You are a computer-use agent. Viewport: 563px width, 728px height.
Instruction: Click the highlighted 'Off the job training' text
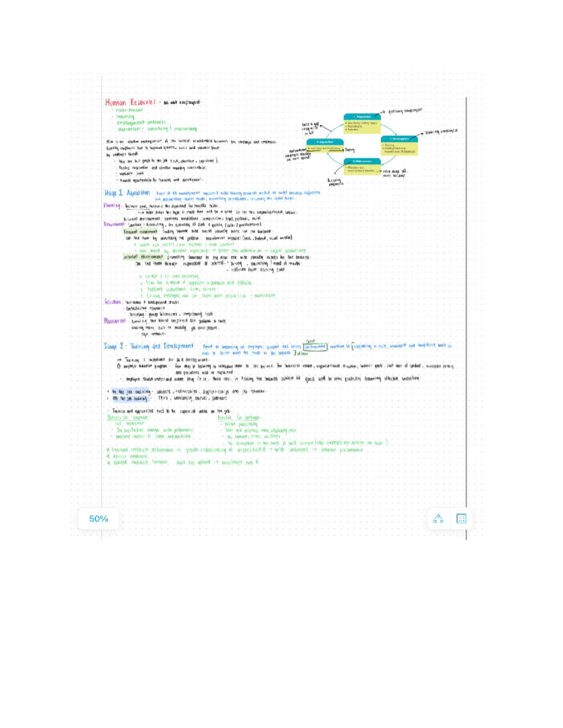pyautogui.click(x=129, y=398)
